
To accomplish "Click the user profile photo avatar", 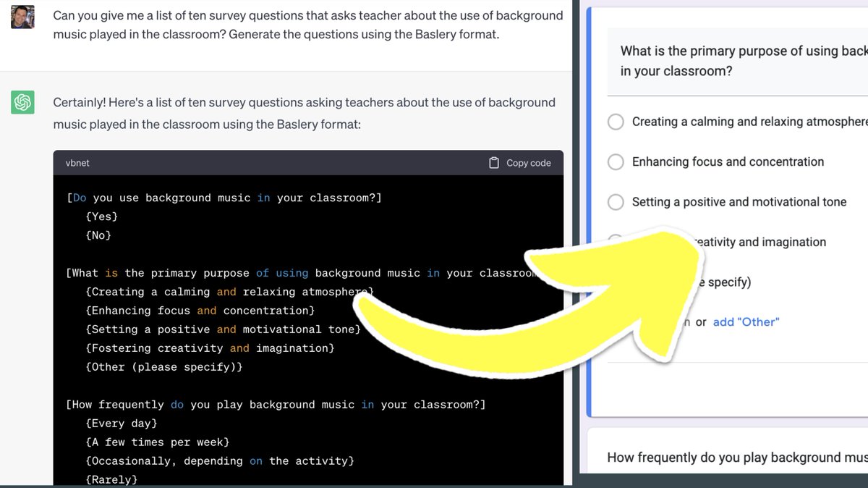I will [23, 16].
